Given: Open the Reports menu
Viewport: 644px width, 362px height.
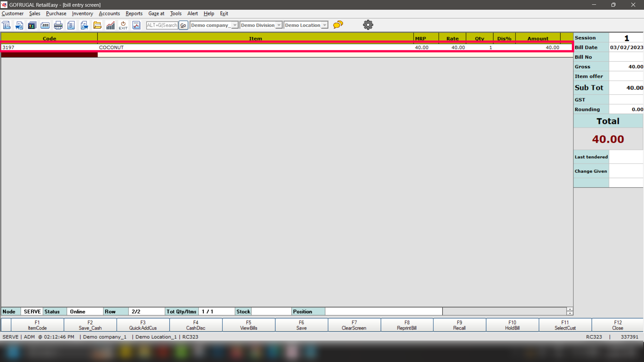Looking at the screenshot, I should [134, 13].
